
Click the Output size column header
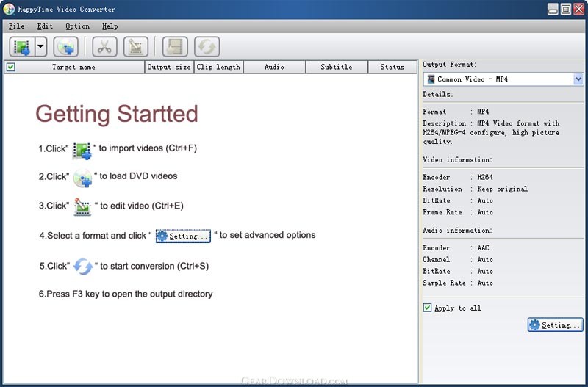point(169,67)
